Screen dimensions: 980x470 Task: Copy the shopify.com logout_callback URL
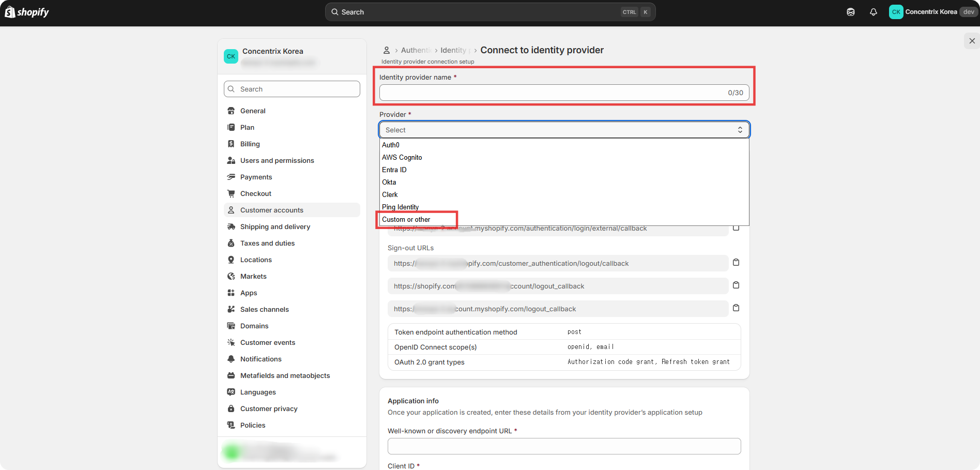[x=736, y=285]
